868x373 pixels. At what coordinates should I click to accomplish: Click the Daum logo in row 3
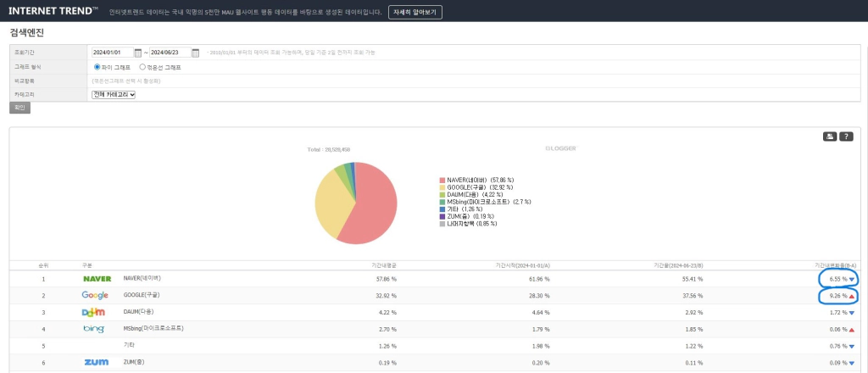[93, 312]
